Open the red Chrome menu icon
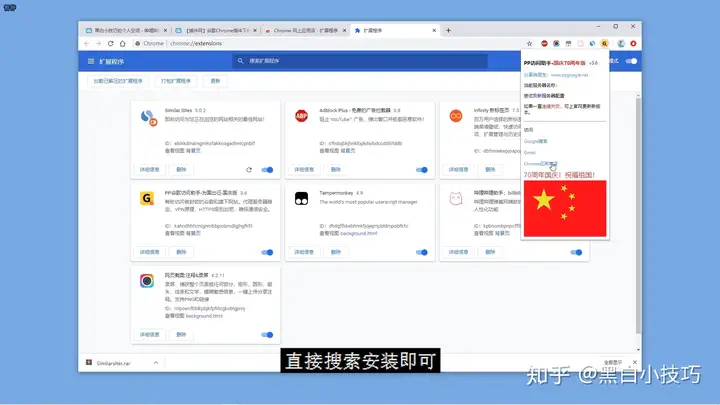720x405 pixels. point(633,44)
